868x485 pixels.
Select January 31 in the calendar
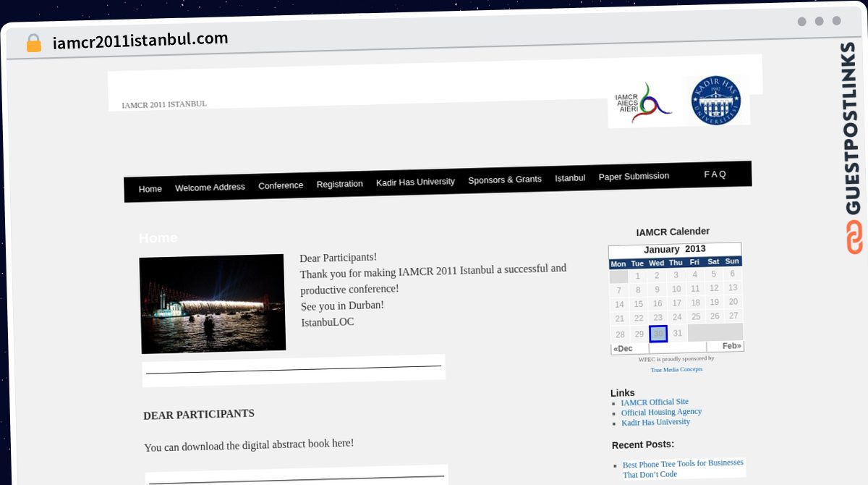[677, 333]
